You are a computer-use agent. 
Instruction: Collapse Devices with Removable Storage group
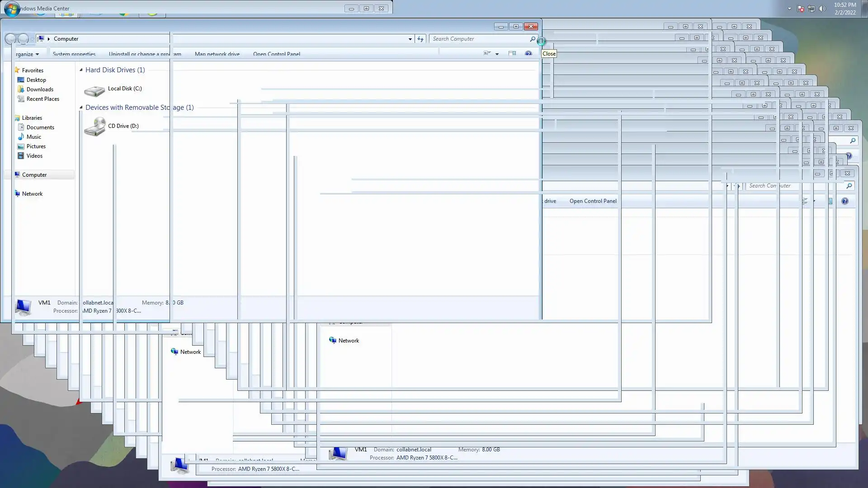(81, 108)
